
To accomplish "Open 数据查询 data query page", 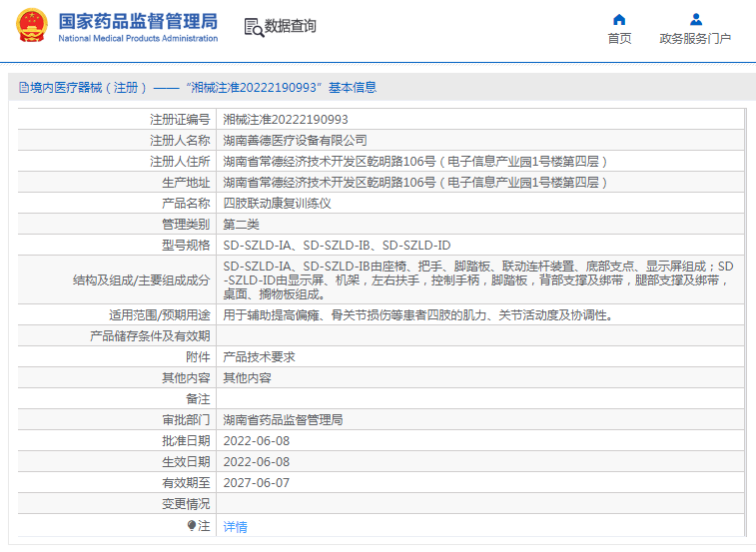I will click(x=291, y=26).
